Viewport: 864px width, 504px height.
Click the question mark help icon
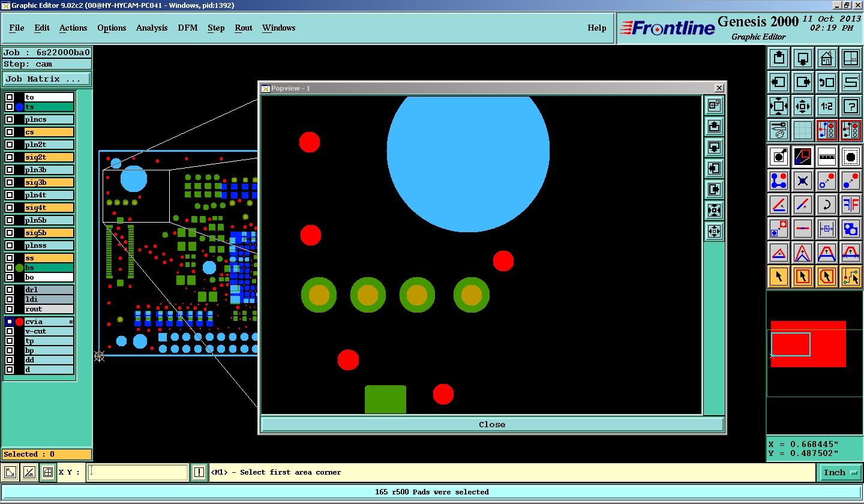(851, 106)
